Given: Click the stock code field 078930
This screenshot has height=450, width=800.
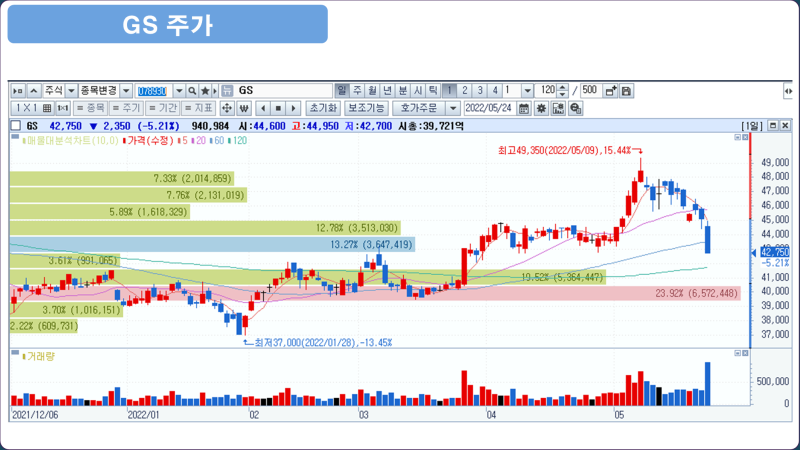Looking at the screenshot, I should tap(154, 91).
